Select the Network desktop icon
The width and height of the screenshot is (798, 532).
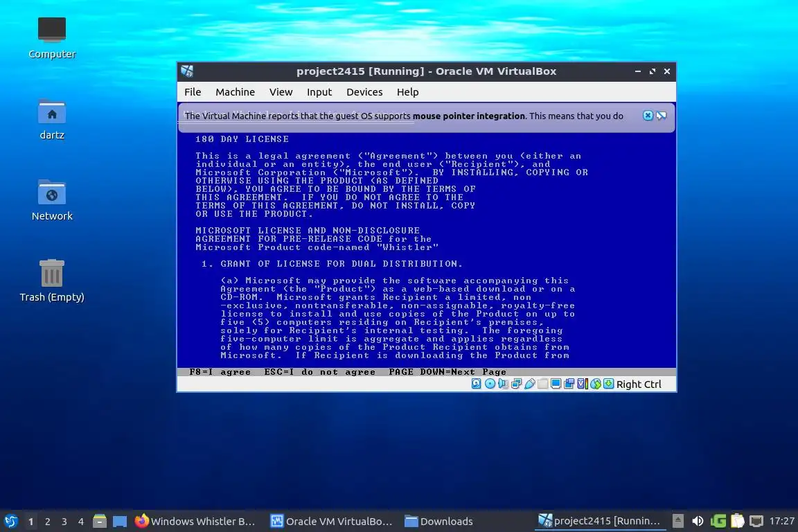(52, 200)
